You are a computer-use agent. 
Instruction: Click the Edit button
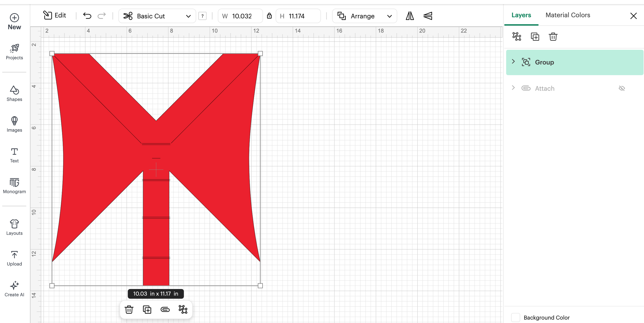tap(55, 15)
